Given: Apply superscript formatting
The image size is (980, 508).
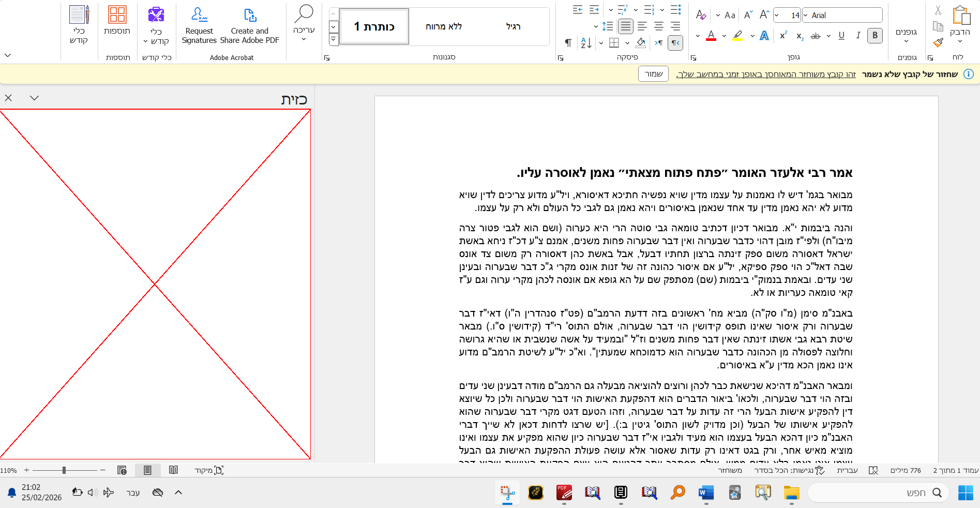Looking at the screenshot, I should click(x=784, y=36).
